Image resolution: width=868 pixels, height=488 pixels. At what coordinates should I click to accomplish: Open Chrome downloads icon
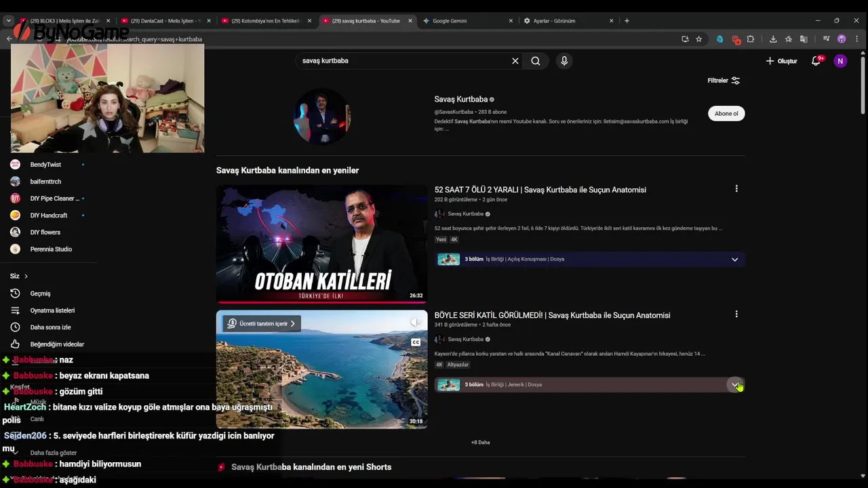(773, 39)
